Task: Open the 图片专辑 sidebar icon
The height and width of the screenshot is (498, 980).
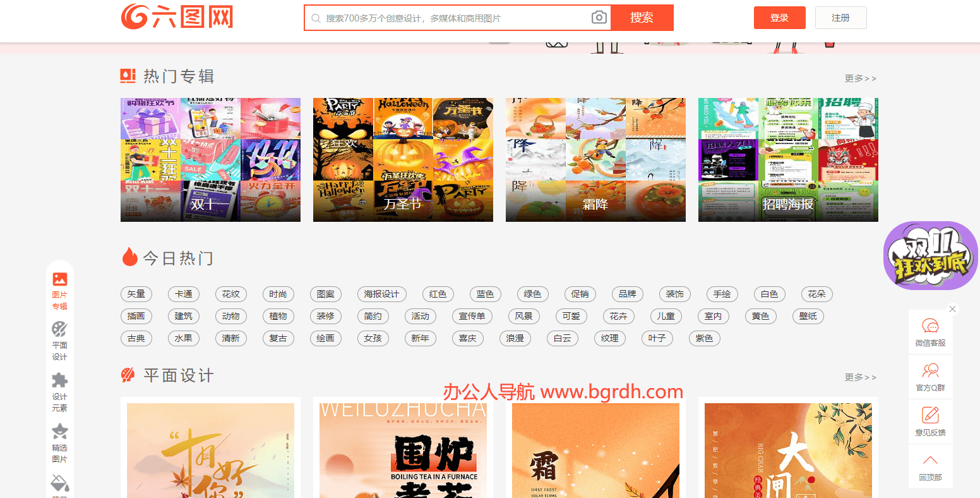Action: (59, 279)
